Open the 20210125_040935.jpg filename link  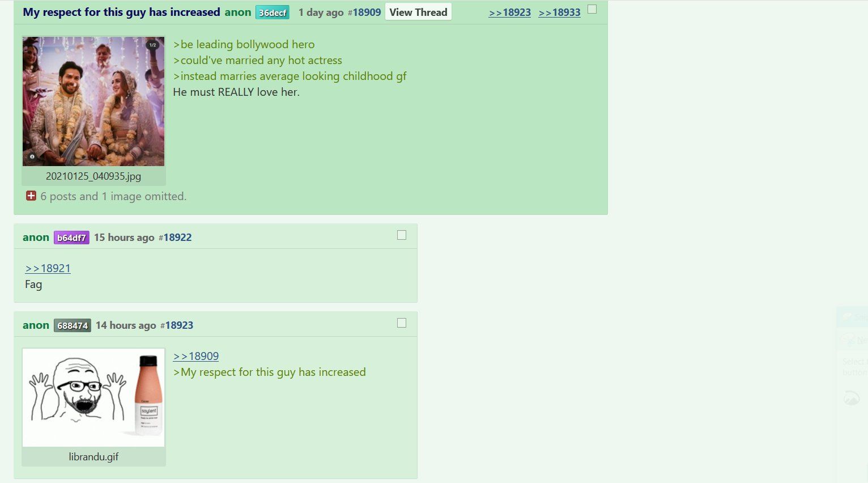(x=93, y=176)
